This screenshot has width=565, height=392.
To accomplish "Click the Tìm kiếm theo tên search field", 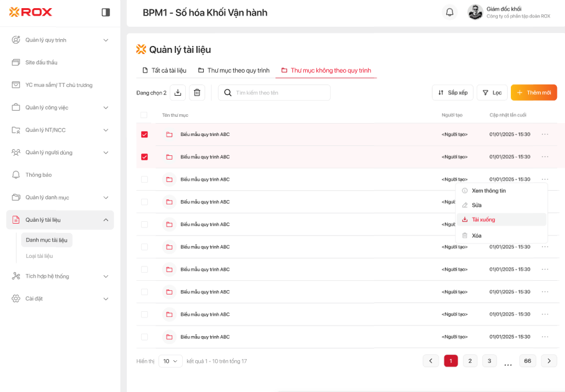I will [x=280, y=93].
